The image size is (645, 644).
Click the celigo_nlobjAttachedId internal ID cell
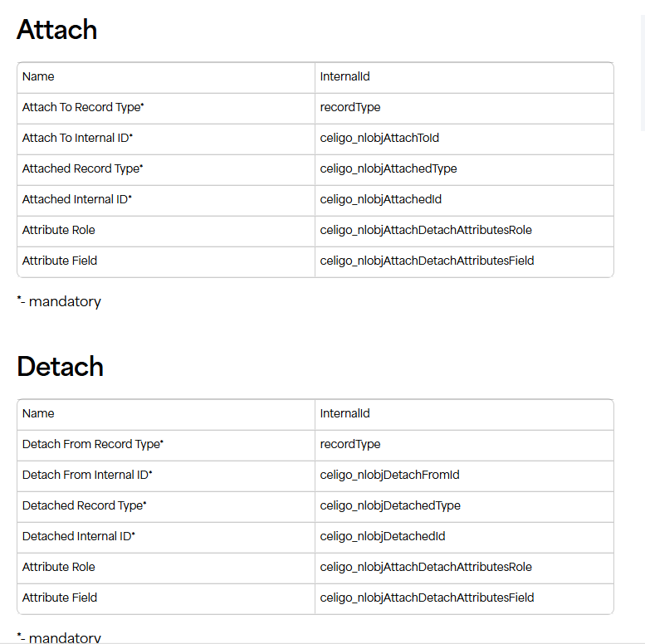click(380, 199)
